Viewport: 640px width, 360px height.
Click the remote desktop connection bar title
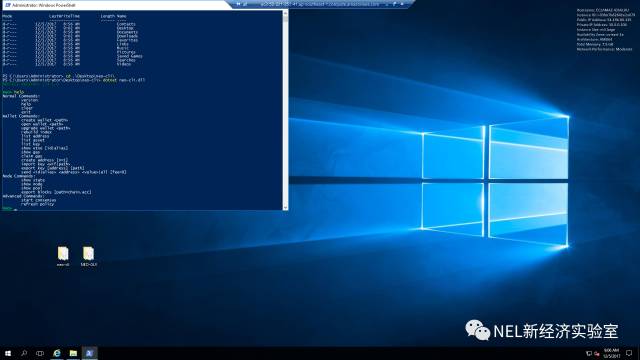tap(320, 4)
